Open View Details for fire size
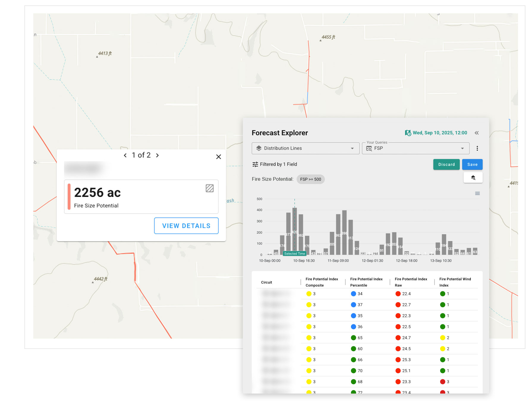Image resolution: width=532 pixels, height=409 pixels. (186, 226)
